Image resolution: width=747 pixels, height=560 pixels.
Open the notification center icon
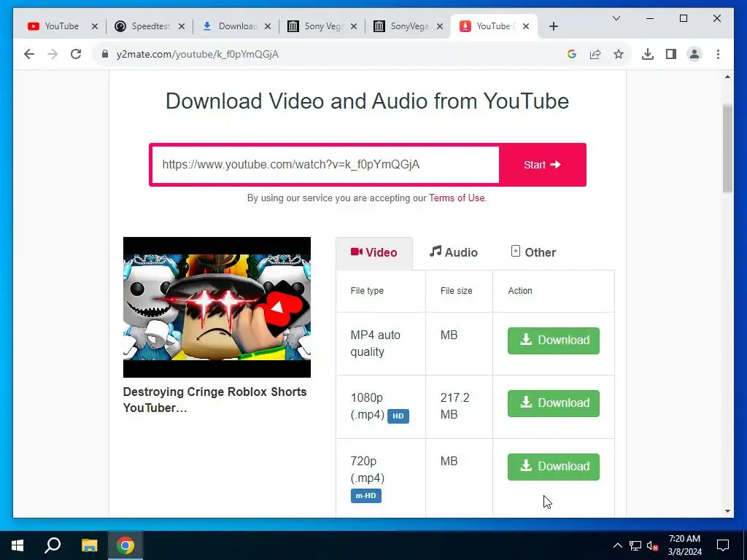pos(723,545)
